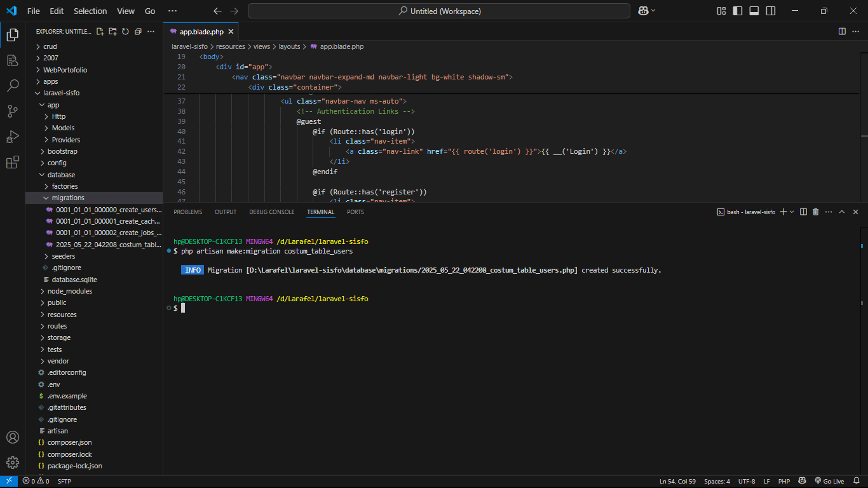The width and height of the screenshot is (868, 488).
Task: Toggle the bottom panel layout button
Action: [x=754, y=11]
